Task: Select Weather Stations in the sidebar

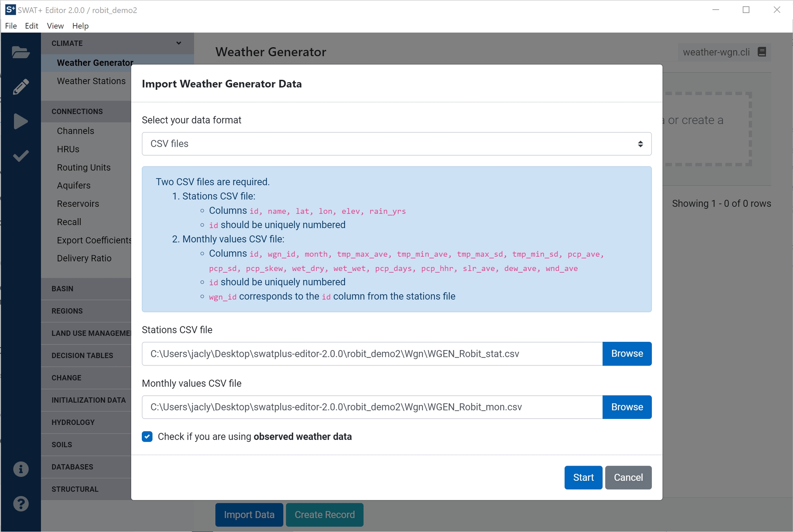Action: click(91, 81)
